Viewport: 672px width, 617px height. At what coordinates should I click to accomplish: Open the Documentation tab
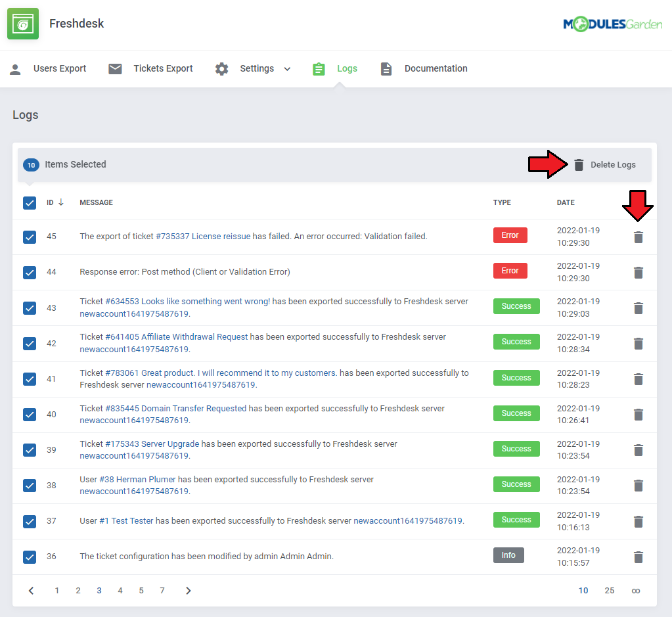click(436, 68)
